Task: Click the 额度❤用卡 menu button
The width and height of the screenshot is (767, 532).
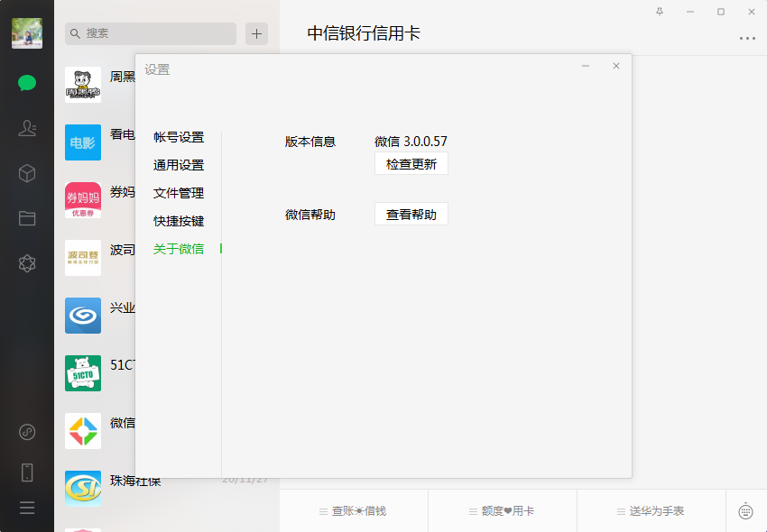Action: 503,511
